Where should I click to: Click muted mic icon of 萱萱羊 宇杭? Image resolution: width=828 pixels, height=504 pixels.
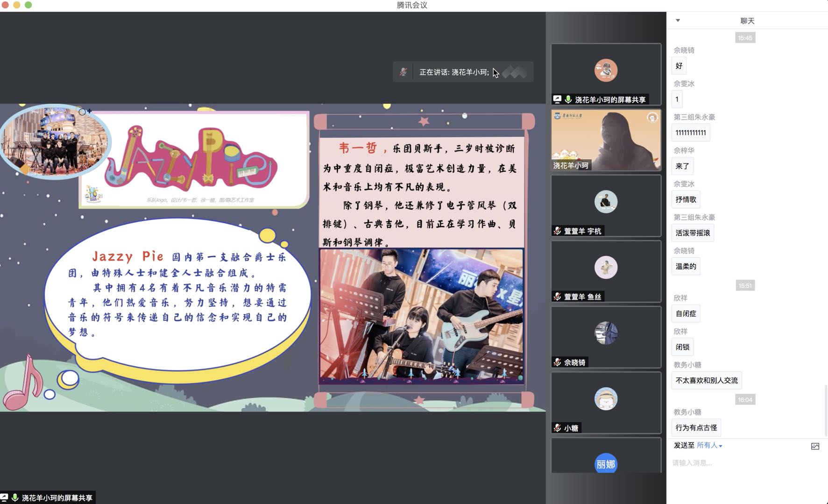pyautogui.click(x=557, y=231)
